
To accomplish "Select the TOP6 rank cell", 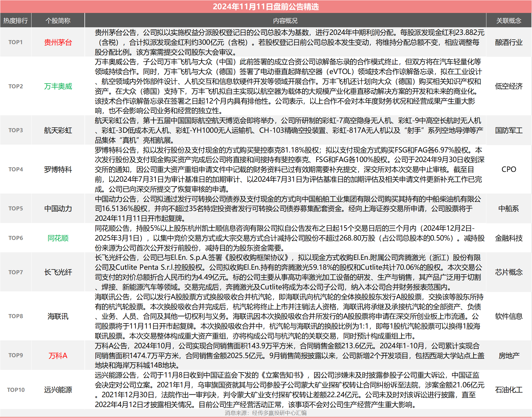I will click(x=15, y=238).
